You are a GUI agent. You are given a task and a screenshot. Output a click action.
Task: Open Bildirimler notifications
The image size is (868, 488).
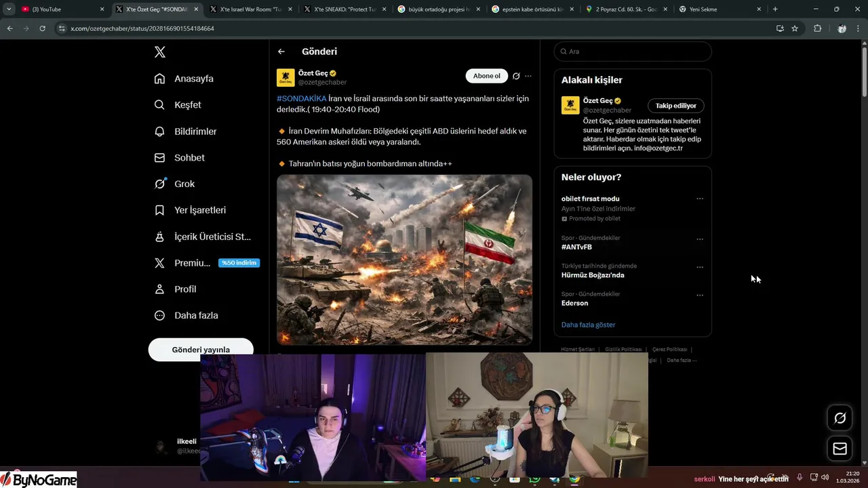[185, 131]
